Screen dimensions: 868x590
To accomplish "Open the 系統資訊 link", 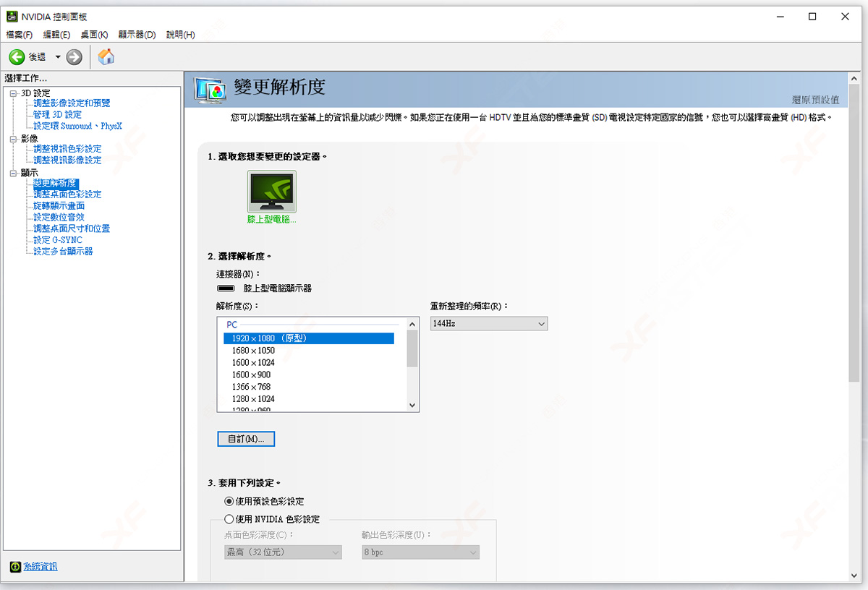I will [40, 567].
